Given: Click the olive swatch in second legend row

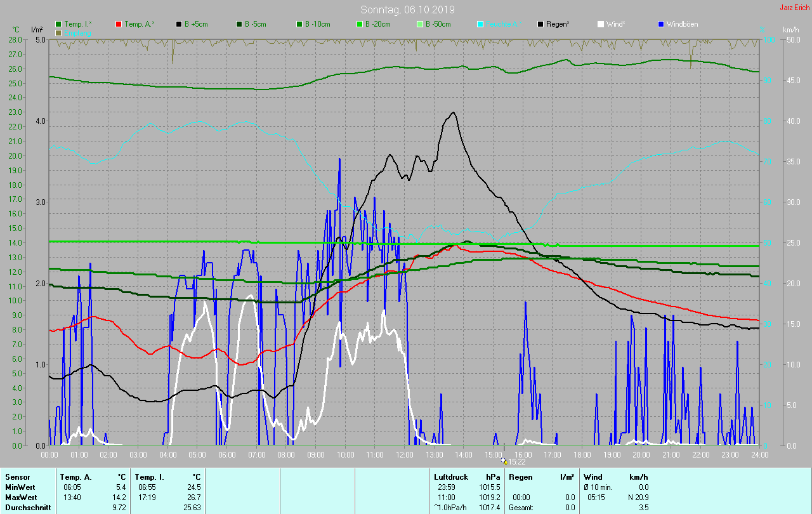Looking at the screenshot, I should click(x=59, y=32).
